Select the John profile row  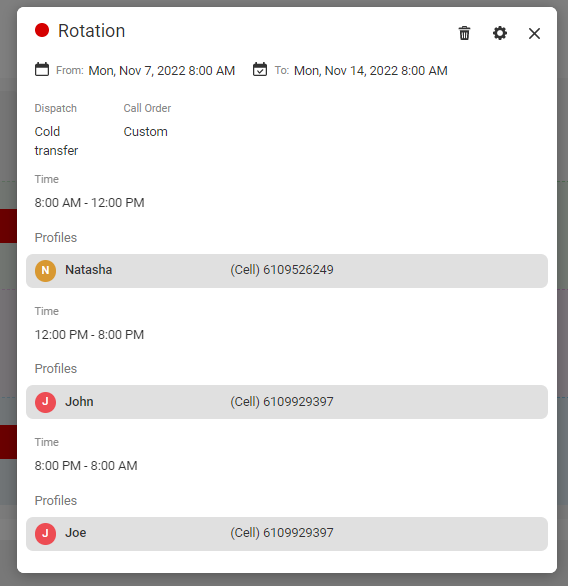pos(287,402)
